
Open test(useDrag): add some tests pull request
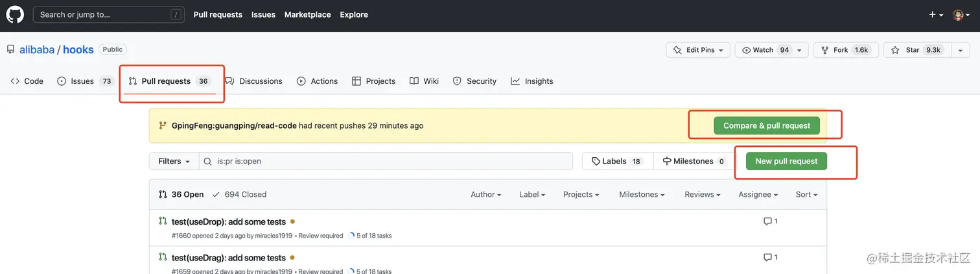tap(228, 258)
